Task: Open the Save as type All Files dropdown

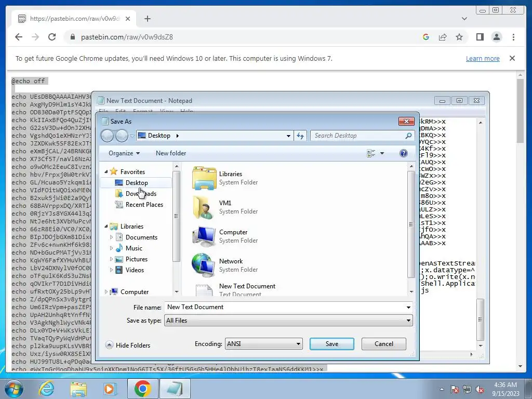Action: [288, 320]
